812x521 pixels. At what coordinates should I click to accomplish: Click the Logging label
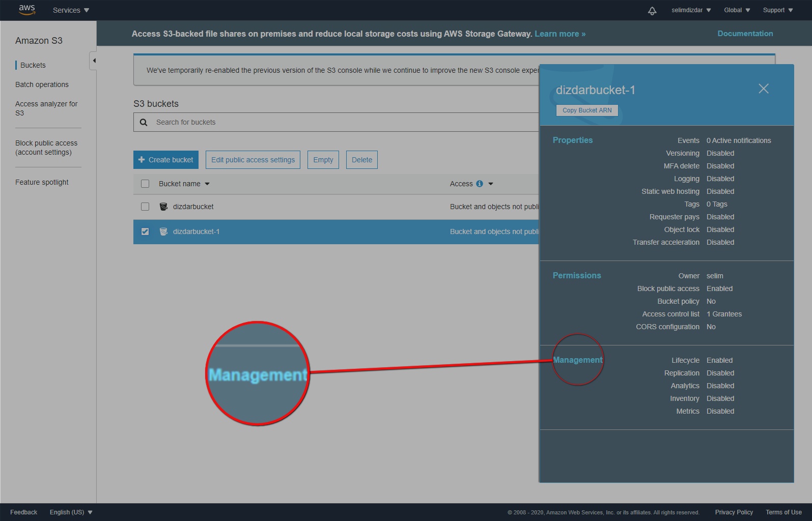pos(687,179)
